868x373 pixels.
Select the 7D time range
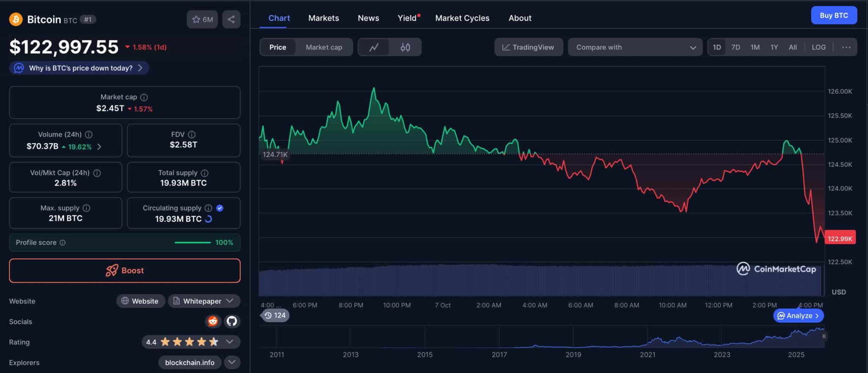(x=735, y=47)
